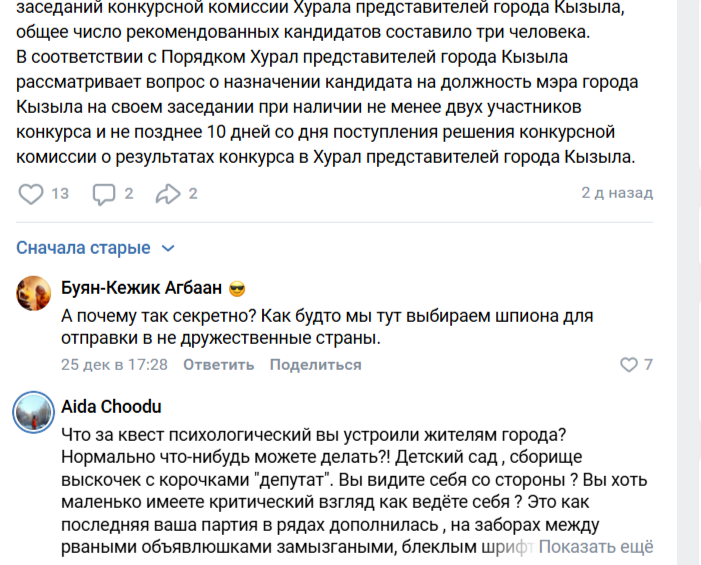Click the comment timestamp 25 дек в 17:28
701x565 pixels.
tap(114, 364)
